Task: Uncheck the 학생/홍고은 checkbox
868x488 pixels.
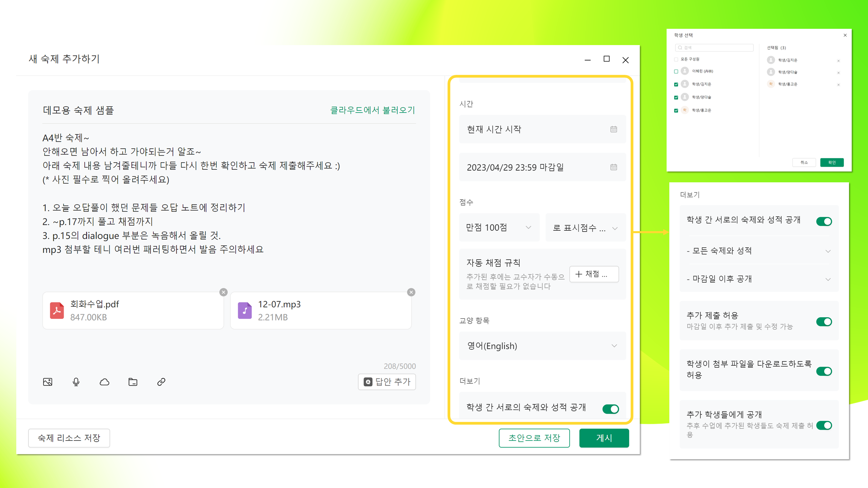Action: [676, 110]
